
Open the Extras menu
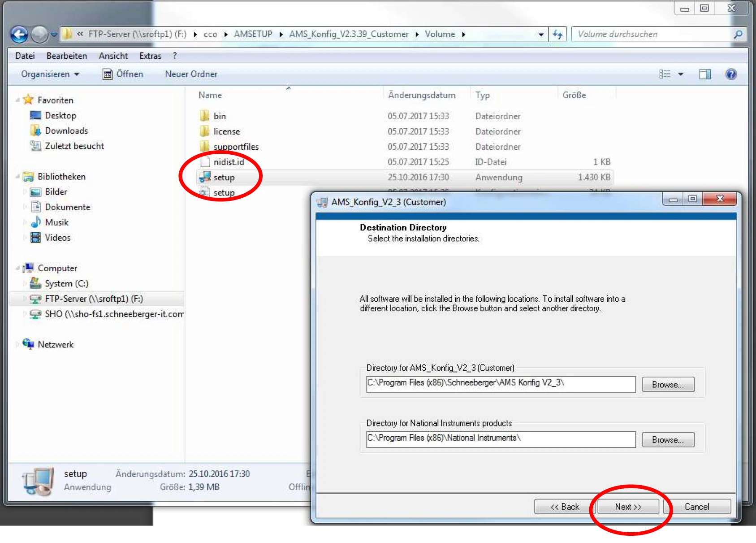point(150,56)
